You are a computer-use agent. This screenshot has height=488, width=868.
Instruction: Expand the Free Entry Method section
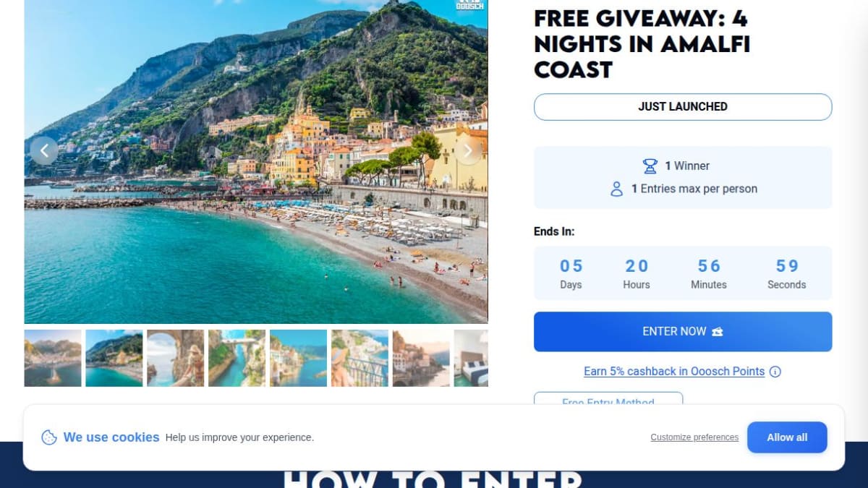point(608,399)
